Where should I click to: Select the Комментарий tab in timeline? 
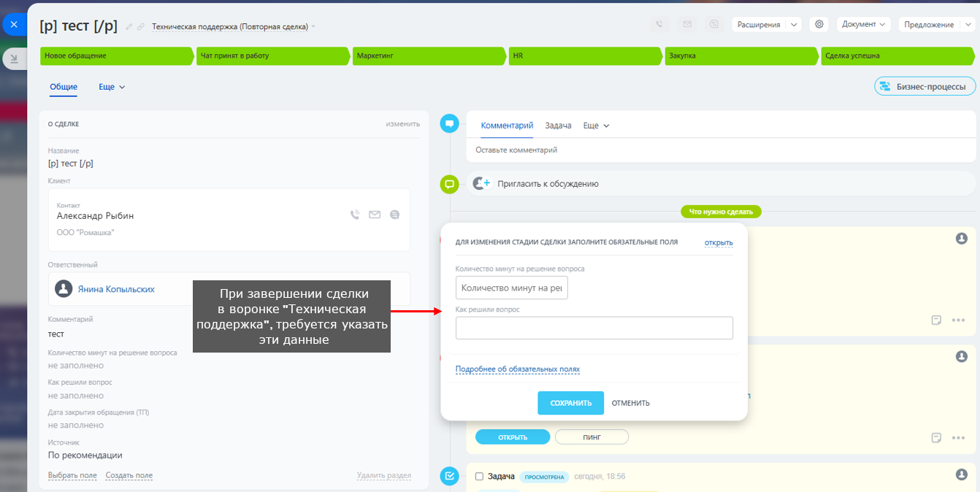(507, 126)
